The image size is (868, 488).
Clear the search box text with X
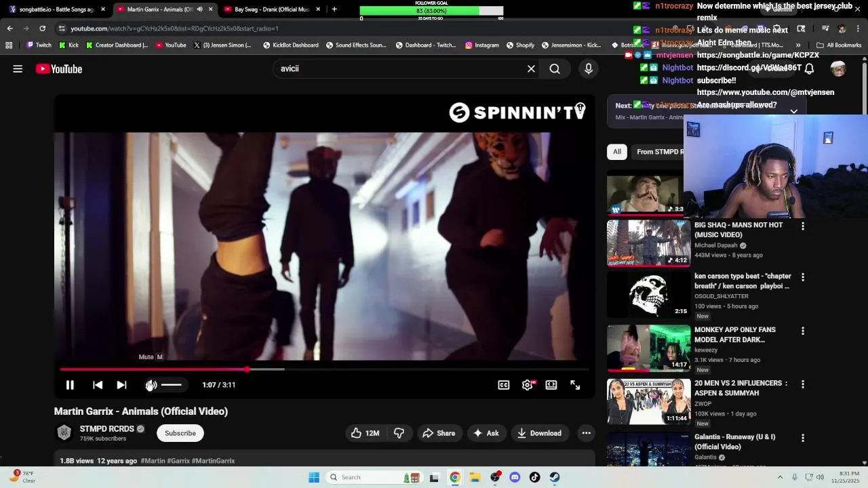click(531, 68)
